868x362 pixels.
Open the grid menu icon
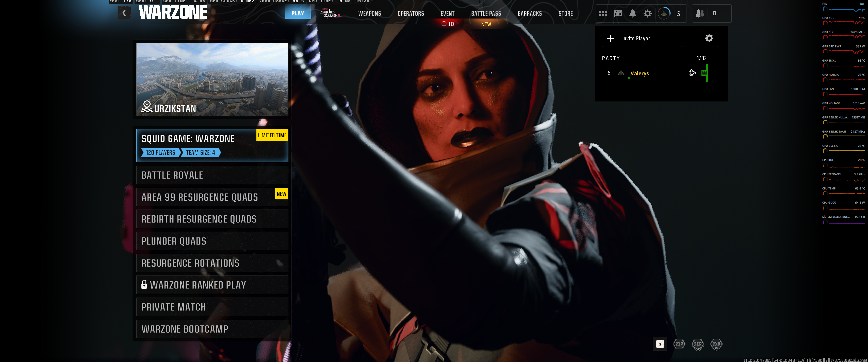click(x=603, y=13)
